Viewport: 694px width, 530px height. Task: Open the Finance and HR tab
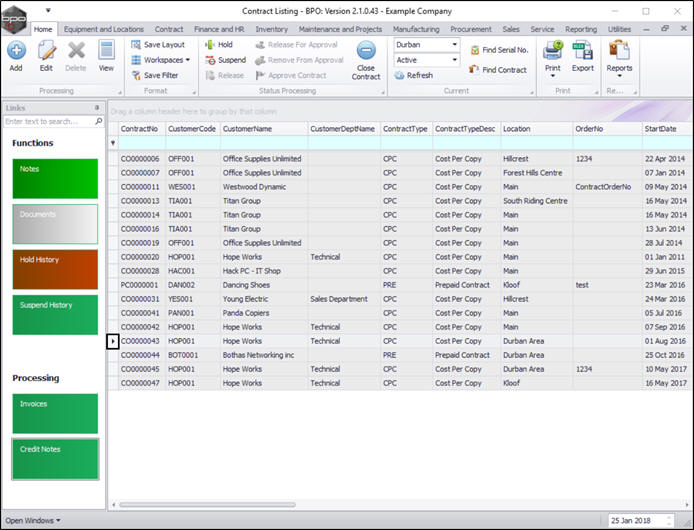pos(219,29)
